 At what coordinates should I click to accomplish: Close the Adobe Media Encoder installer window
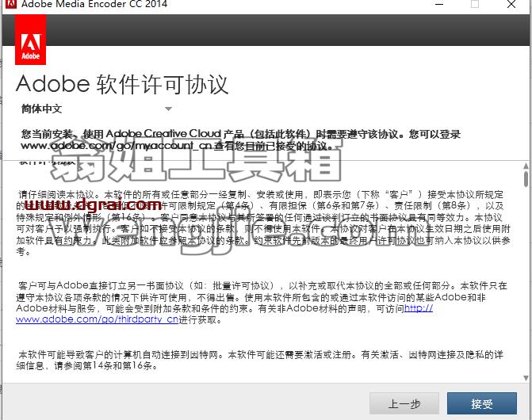(511, 4)
